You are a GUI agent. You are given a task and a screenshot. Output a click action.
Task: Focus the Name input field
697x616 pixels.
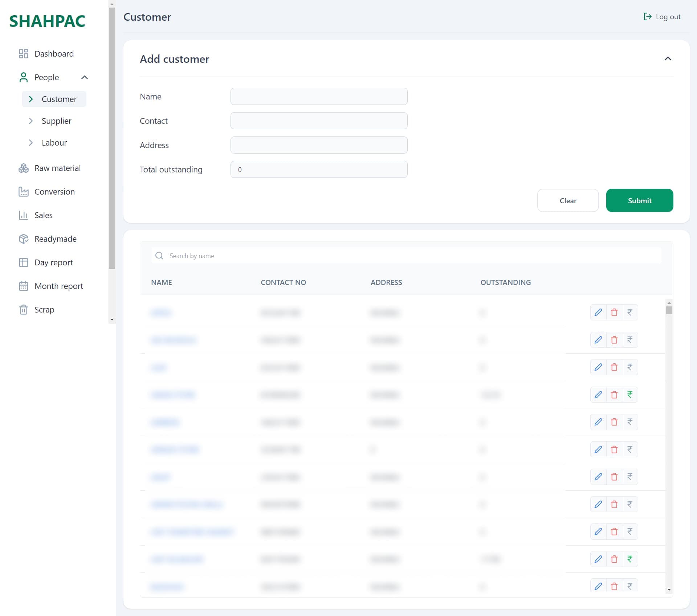pos(319,97)
